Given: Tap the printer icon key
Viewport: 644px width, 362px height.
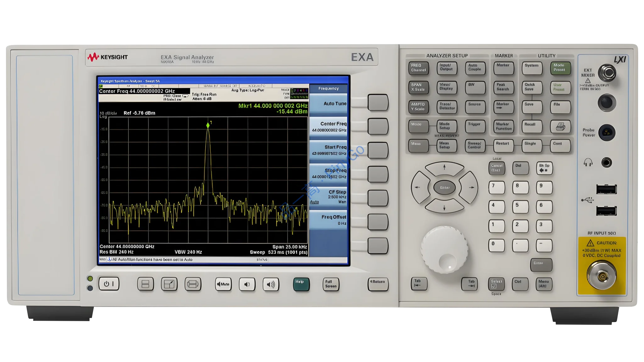Looking at the screenshot, I should [560, 126].
